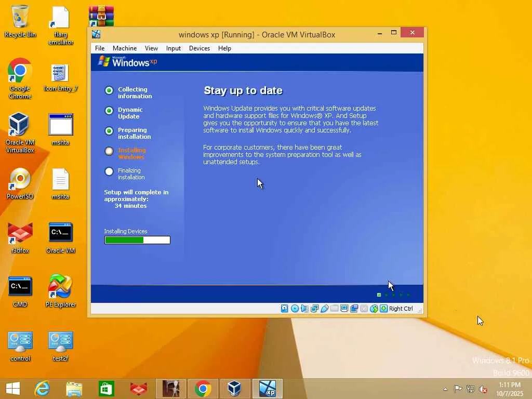This screenshot has height=399, width=532.
Task: Click the optical disk status icon
Action: (295, 309)
